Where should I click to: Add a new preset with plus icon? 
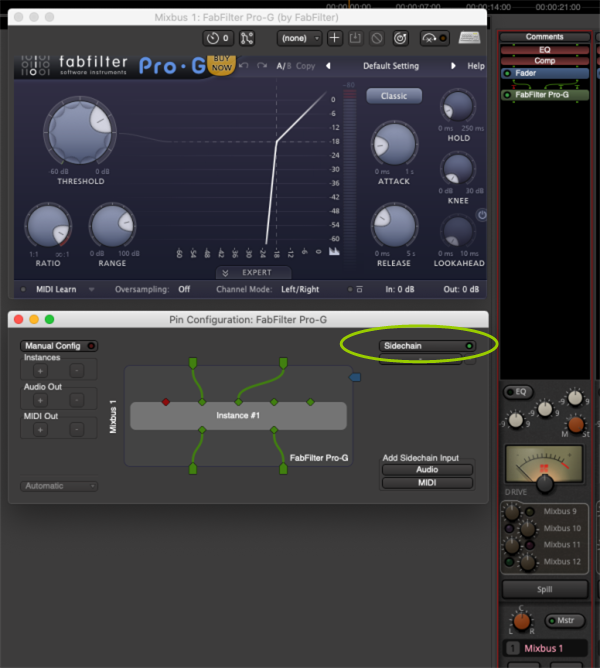coord(335,38)
